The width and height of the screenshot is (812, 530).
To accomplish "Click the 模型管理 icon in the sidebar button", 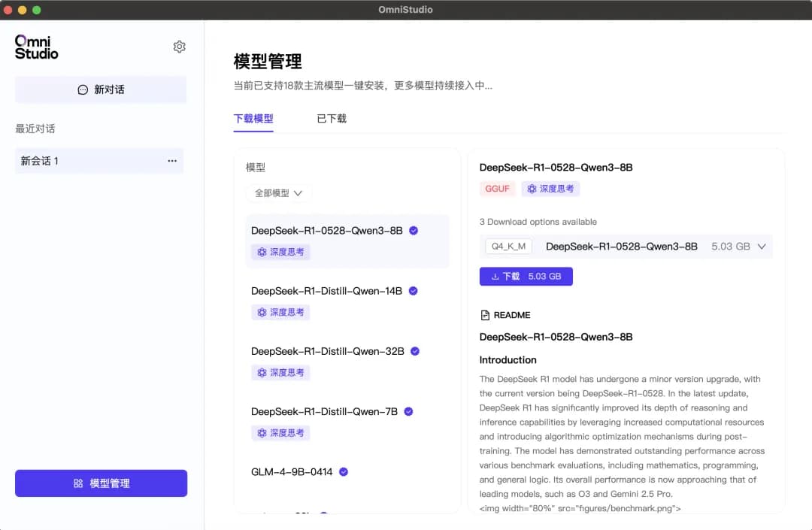I will pyautogui.click(x=78, y=483).
